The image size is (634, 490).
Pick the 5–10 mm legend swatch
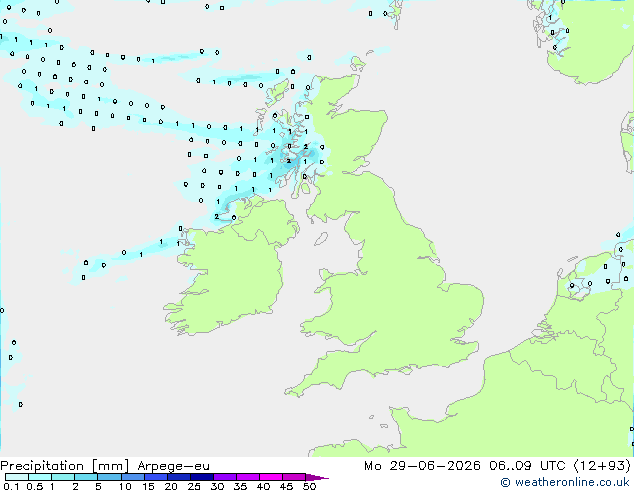coord(109,477)
